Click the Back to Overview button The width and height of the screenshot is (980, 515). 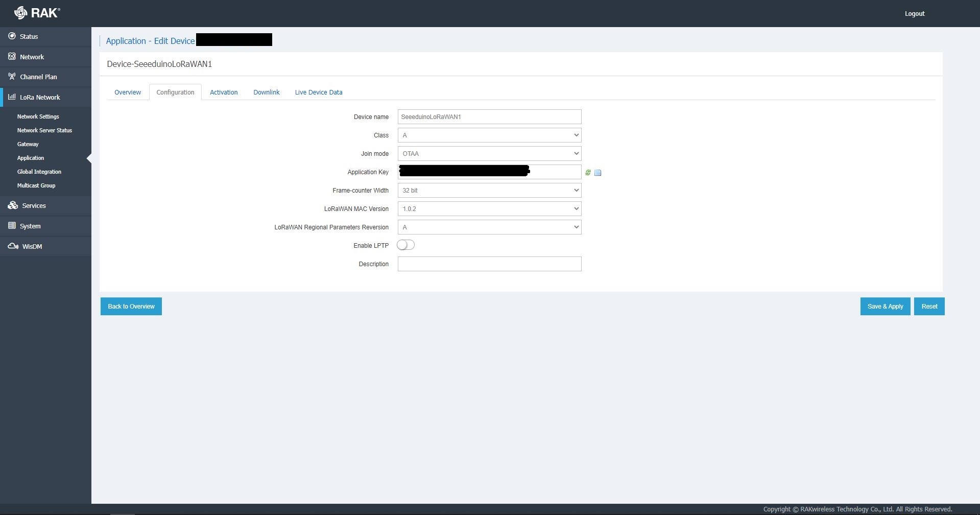click(x=131, y=307)
